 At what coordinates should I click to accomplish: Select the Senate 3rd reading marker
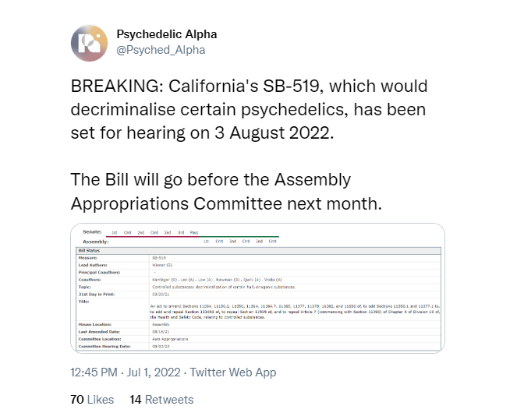(x=181, y=232)
